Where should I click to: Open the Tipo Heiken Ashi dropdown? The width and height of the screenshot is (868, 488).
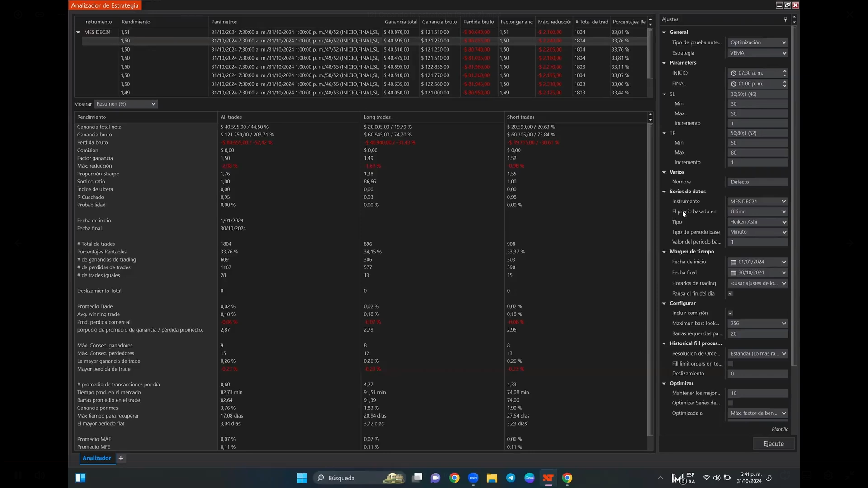[x=758, y=222]
